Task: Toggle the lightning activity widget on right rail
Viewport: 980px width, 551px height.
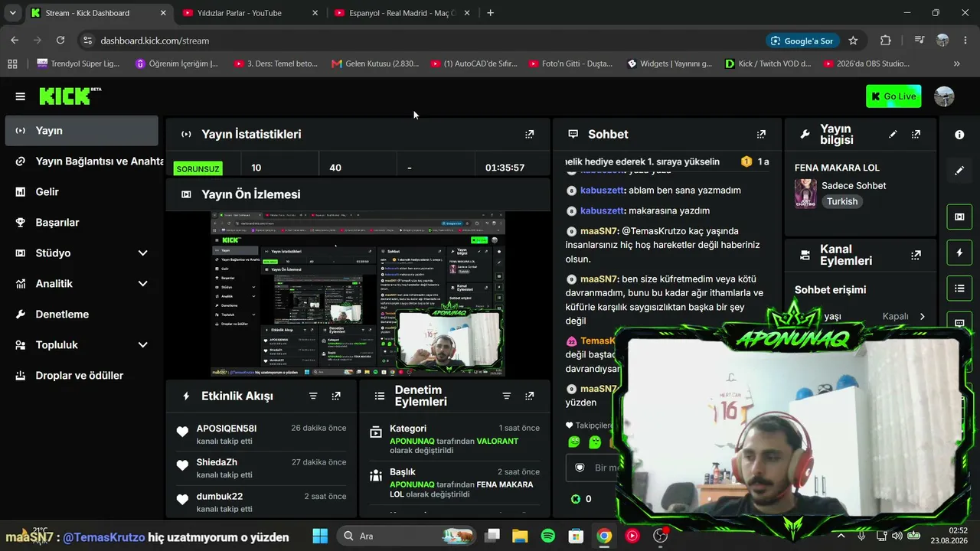Action: (959, 253)
